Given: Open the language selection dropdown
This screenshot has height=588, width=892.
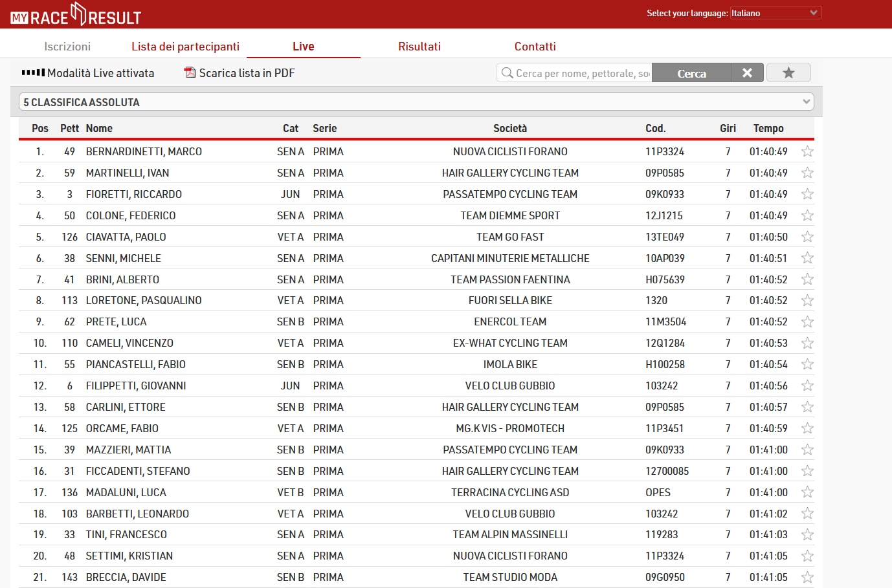Looking at the screenshot, I should coord(775,13).
